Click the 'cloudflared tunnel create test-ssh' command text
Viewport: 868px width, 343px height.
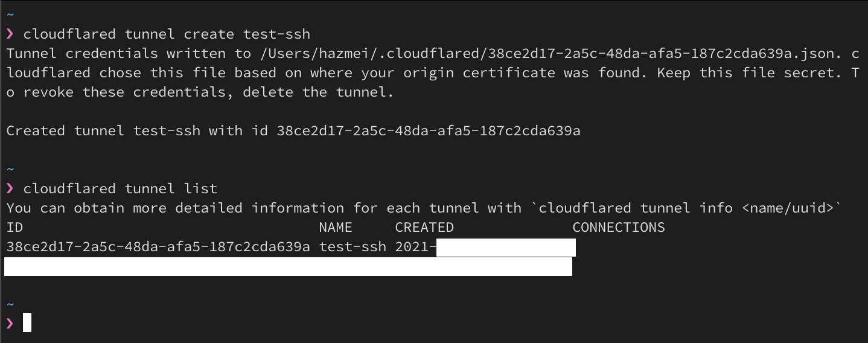(x=167, y=34)
